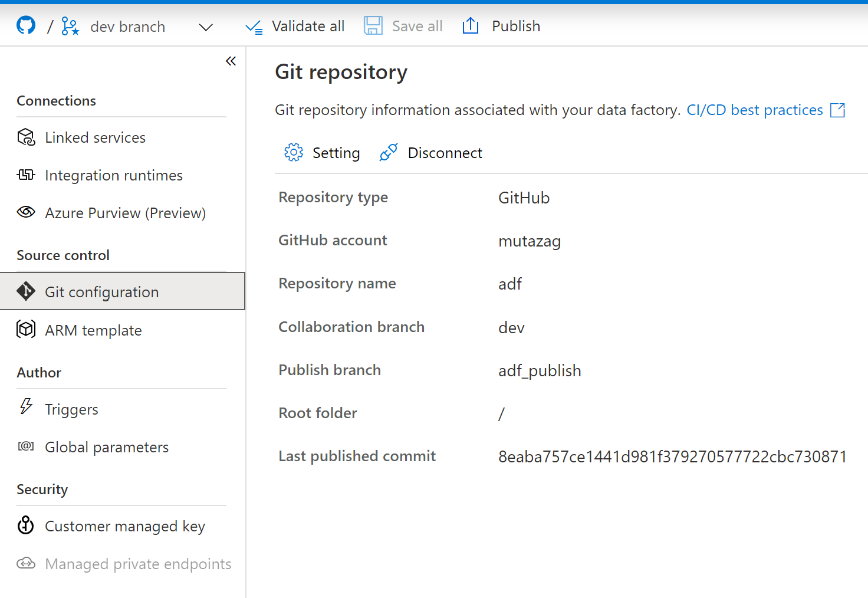868x598 pixels.
Task: Click the Customer managed key icon
Action: tap(26, 525)
